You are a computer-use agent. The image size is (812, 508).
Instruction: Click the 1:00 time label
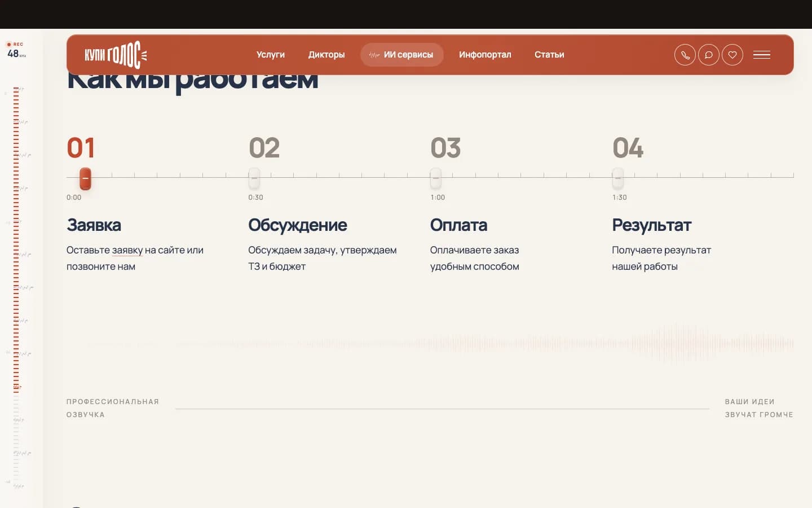[x=438, y=198]
